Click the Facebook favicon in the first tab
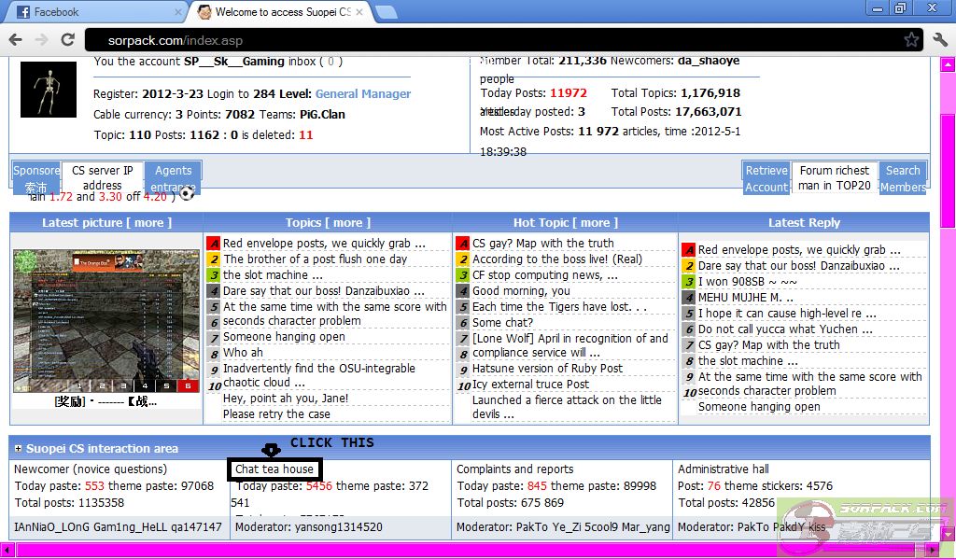The image size is (956, 560). point(23,12)
